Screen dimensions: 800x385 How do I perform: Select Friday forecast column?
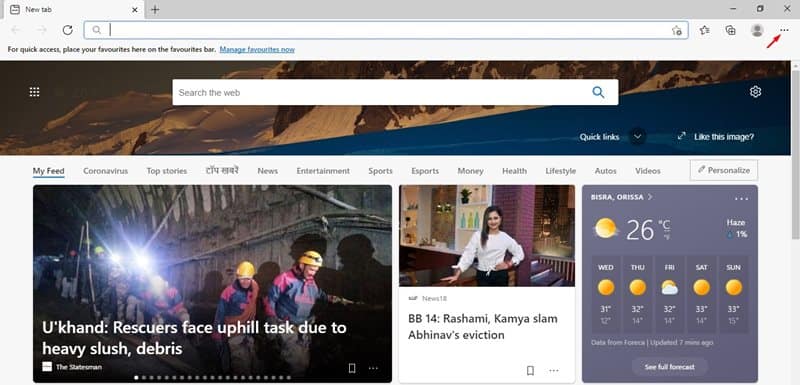click(669, 294)
